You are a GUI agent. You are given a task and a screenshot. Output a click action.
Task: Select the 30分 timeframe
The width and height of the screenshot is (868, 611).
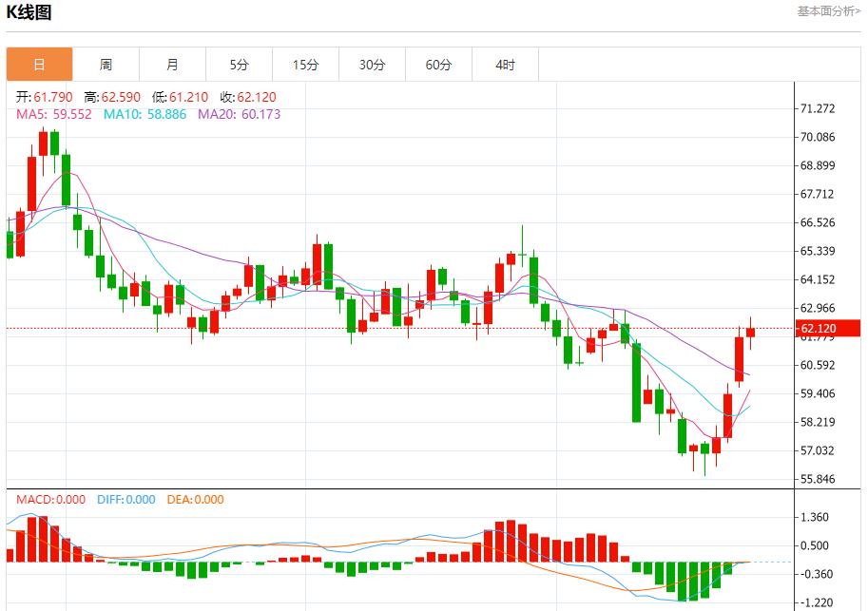point(372,64)
